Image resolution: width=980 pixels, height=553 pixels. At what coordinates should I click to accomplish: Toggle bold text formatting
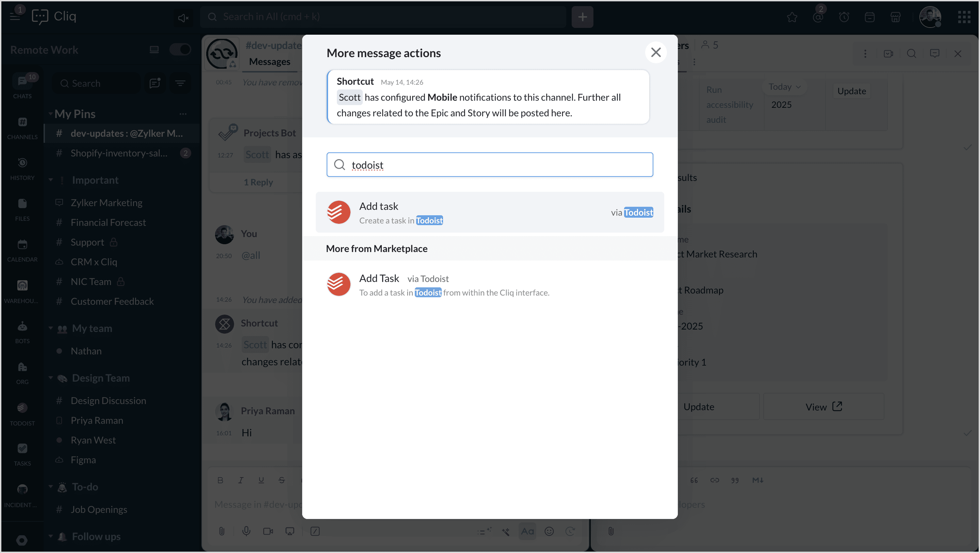(220, 480)
